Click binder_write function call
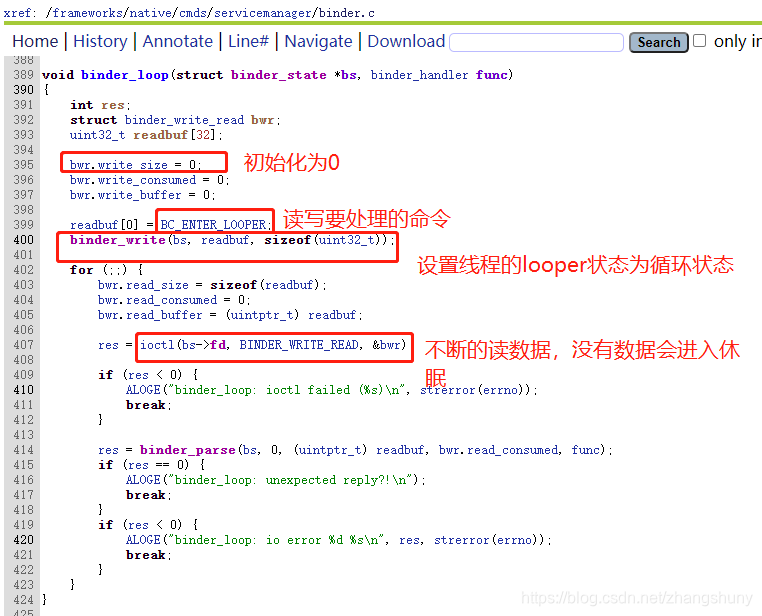This screenshot has height=616, width=762. click(x=118, y=240)
